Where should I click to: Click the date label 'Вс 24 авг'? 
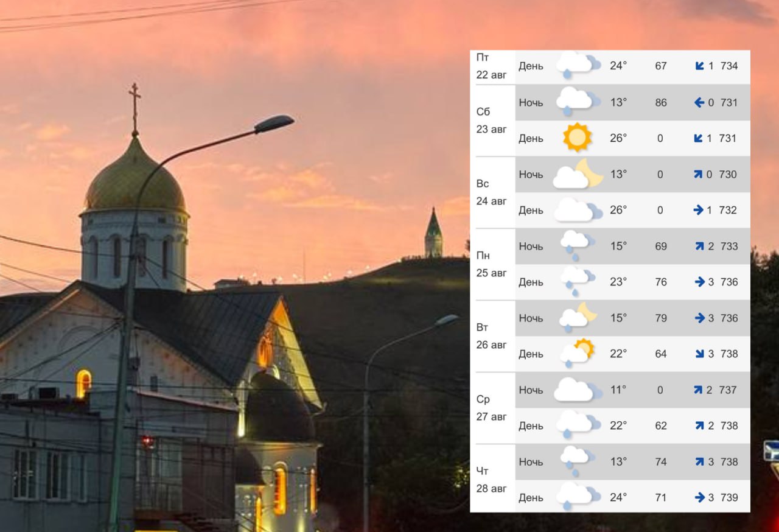pyautogui.click(x=491, y=192)
